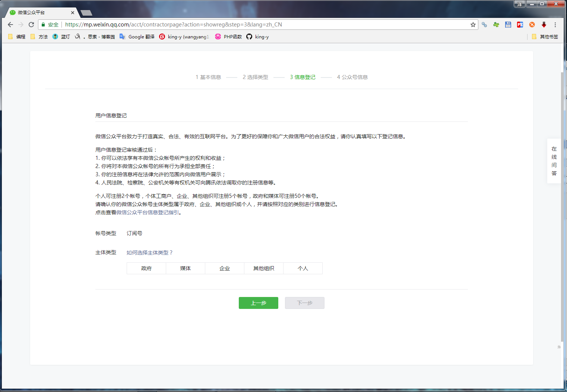Click the red download arrow extension icon
Viewport: 567px width, 392px height.
coord(544,25)
